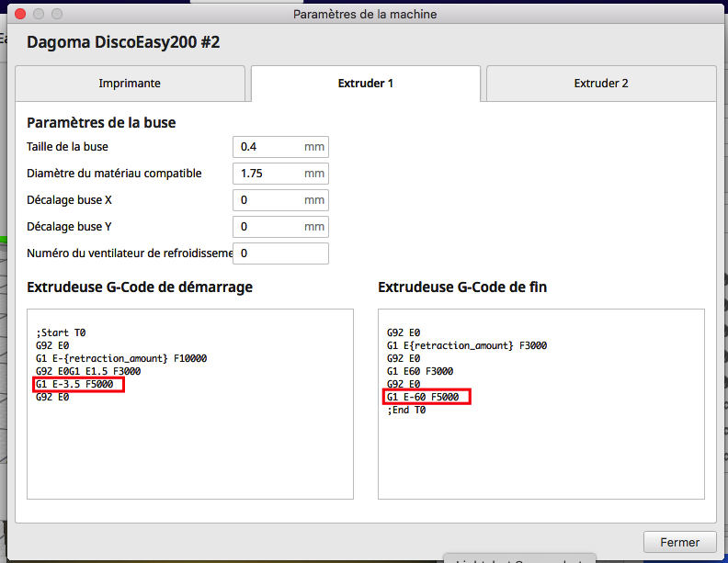Image resolution: width=728 pixels, height=563 pixels.
Task: Open the Extruder 2 tab
Action: click(x=601, y=84)
